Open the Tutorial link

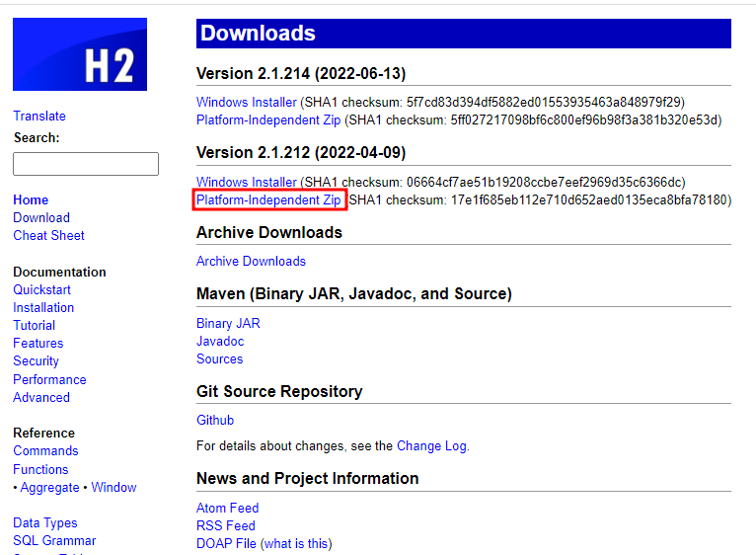point(35,325)
